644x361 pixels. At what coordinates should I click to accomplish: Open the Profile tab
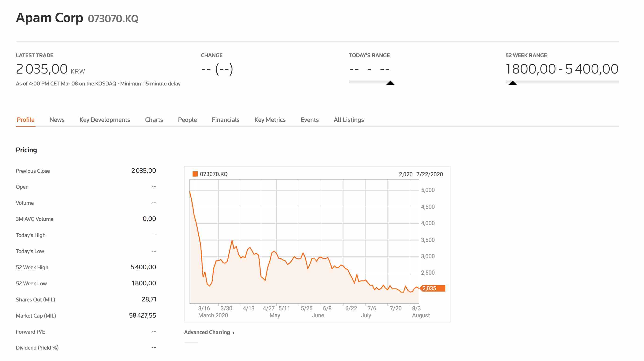(x=25, y=120)
